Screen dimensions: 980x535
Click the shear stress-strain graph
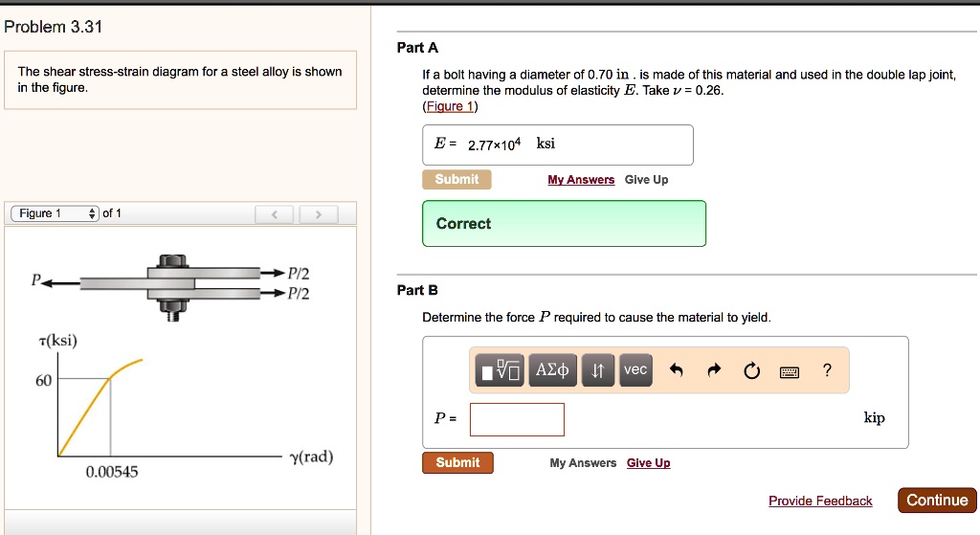pos(185,407)
